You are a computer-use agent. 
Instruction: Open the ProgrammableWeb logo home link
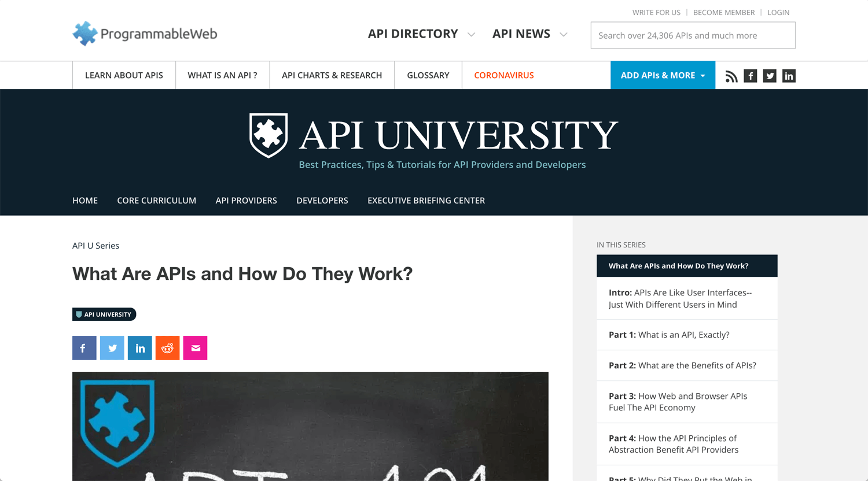145,34
